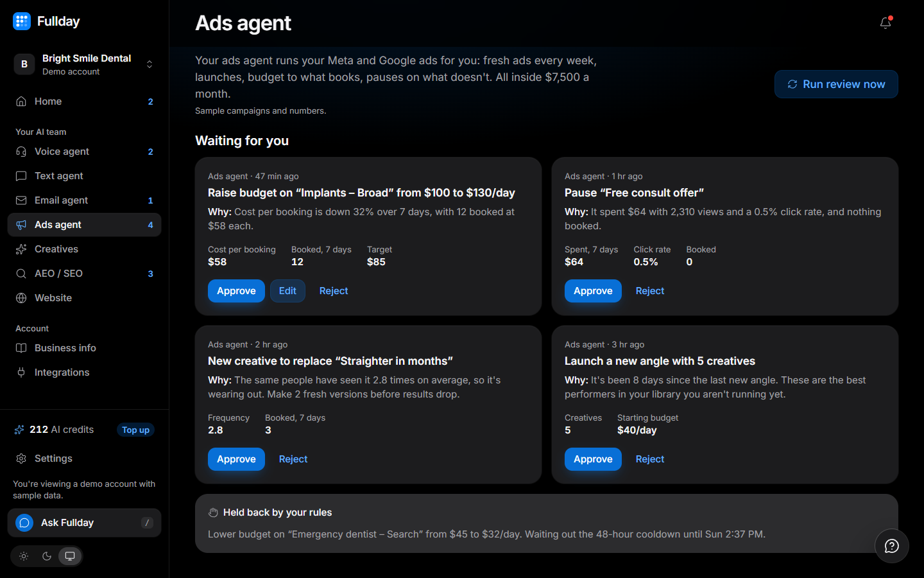This screenshot has width=924, height=578.
Task: Click the magnifier icon beside AEO / SEO
Action: (21, 274)
